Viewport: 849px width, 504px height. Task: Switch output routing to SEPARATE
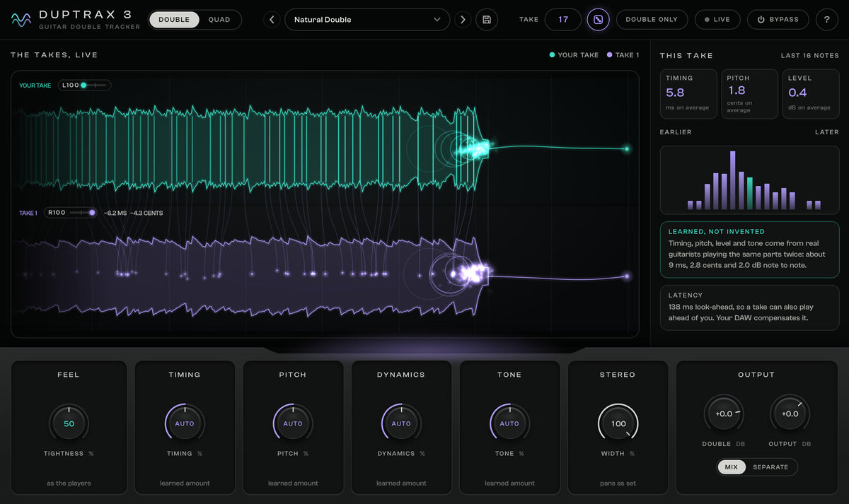pos(770,467)
